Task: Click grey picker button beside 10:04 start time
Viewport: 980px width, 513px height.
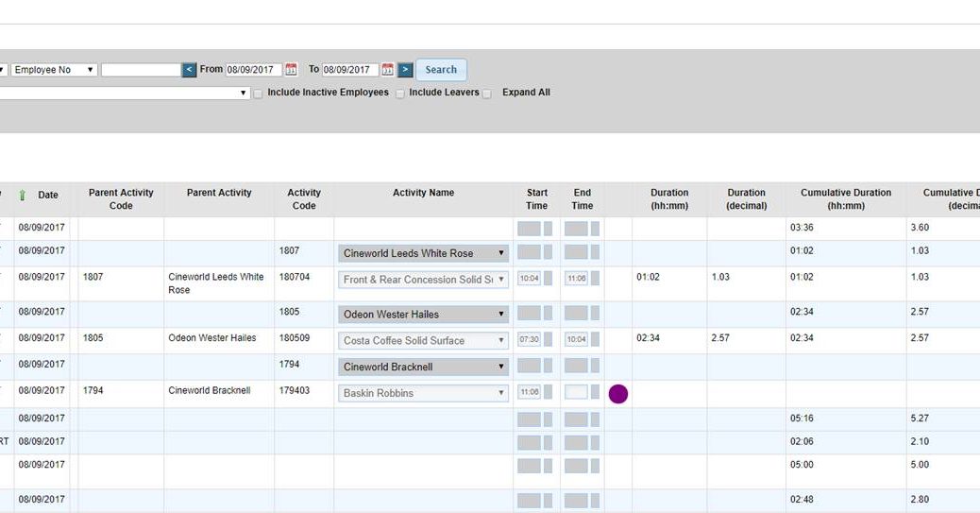Action: (x=548, y=279)
